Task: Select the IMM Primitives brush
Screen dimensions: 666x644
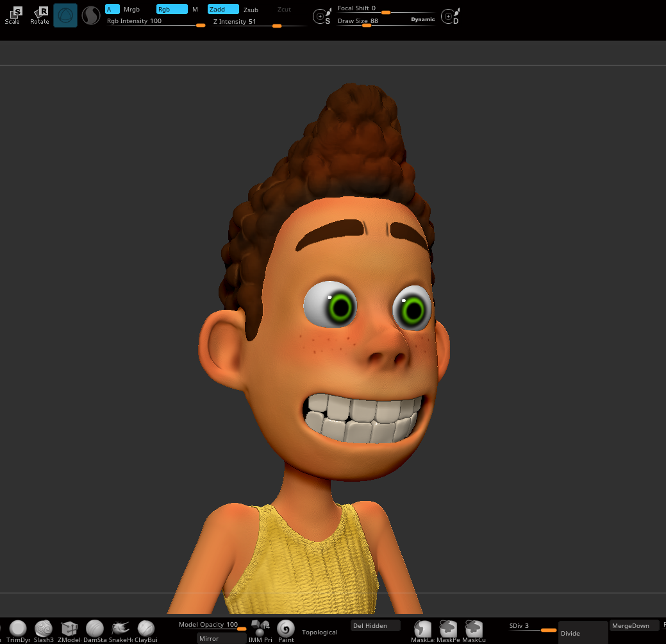Action: coord(260,631)
